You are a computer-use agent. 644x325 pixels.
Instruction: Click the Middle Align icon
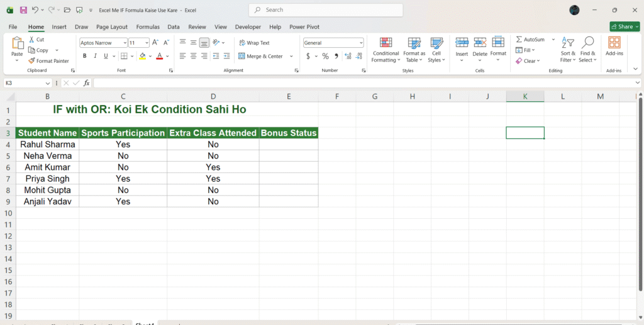pyautogui.click(x=194, y=42)
